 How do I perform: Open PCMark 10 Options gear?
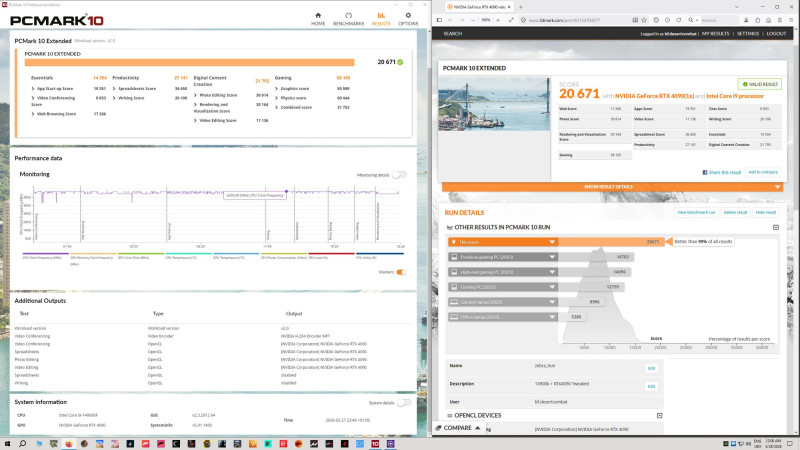click(408, 19)
